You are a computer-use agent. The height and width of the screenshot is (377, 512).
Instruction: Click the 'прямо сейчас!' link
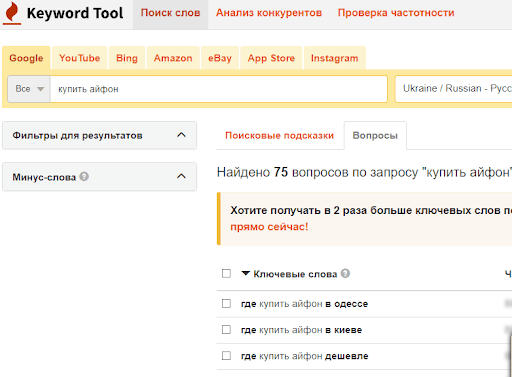click(269, 227)
